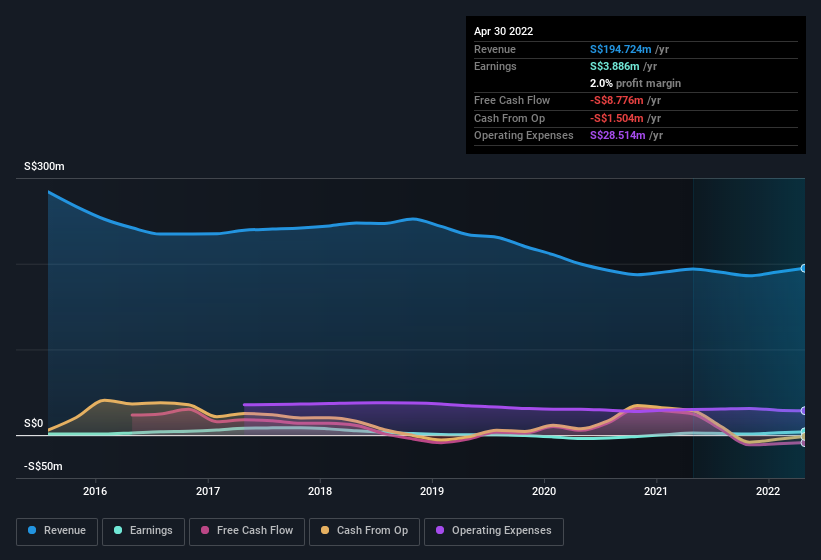
Task: Click the 2022 x-axis label
Action: coord(768,491)
